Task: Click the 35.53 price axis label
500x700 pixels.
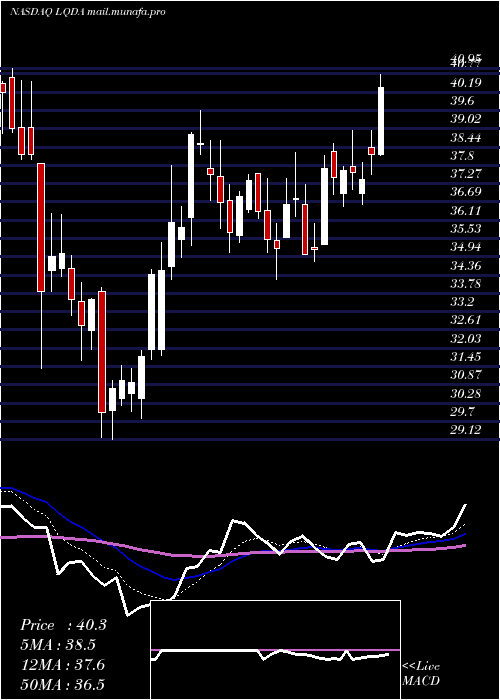Action: click(466, 229)
